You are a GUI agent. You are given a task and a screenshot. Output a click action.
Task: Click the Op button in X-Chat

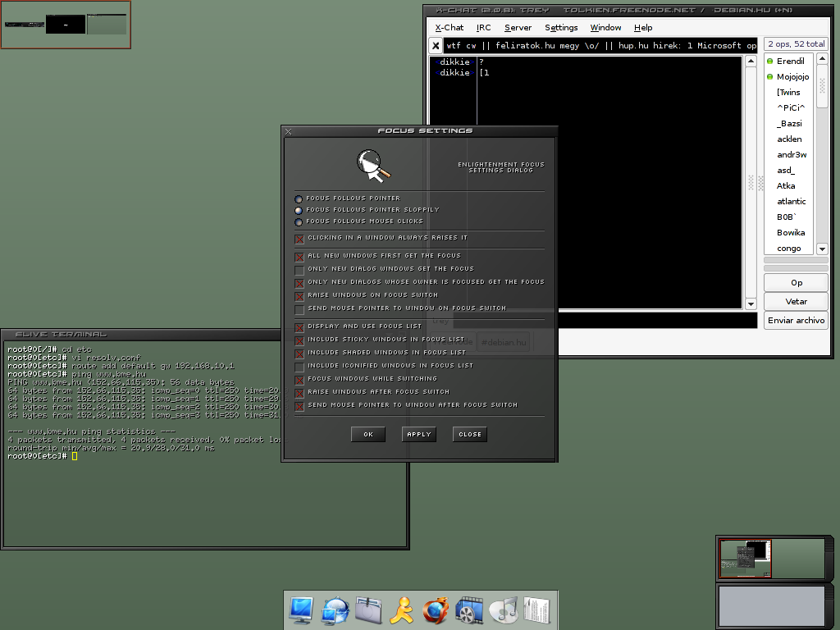coord(796,282)
